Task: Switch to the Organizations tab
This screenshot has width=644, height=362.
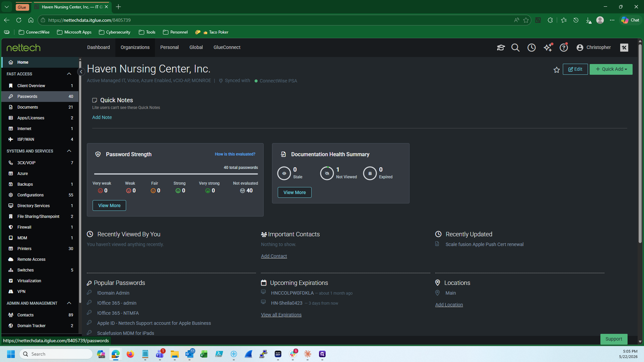Action: (135, 48)
